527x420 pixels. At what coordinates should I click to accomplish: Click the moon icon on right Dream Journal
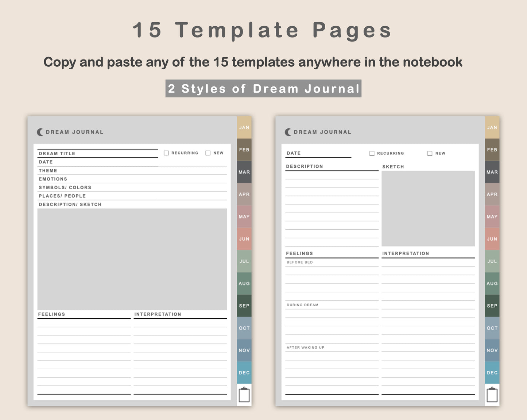(288, 132)
